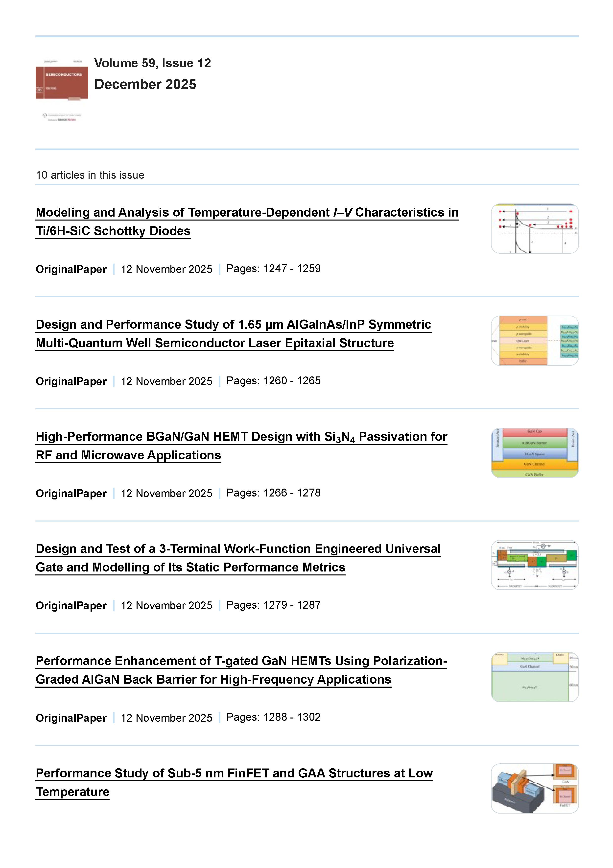Open the Semiconductors journal cover image

point(62,79)
